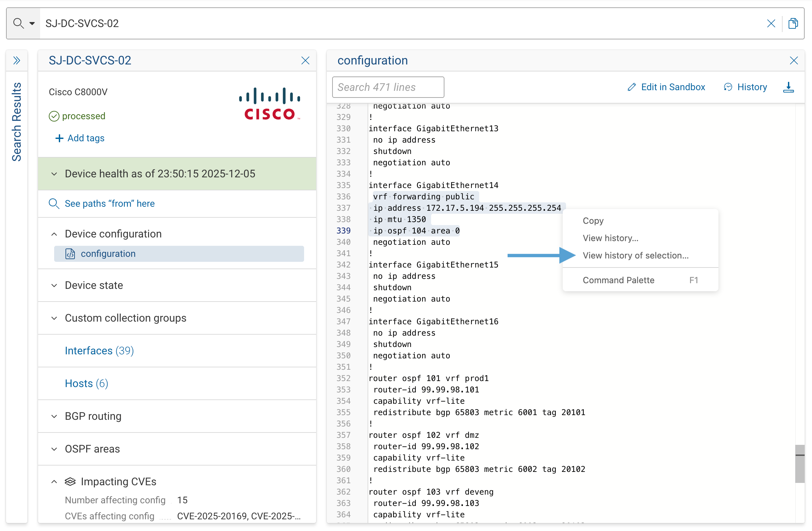The image size is (812, 531).
Task: Select View history of selection menu item
Action: [x=635, y=255]
